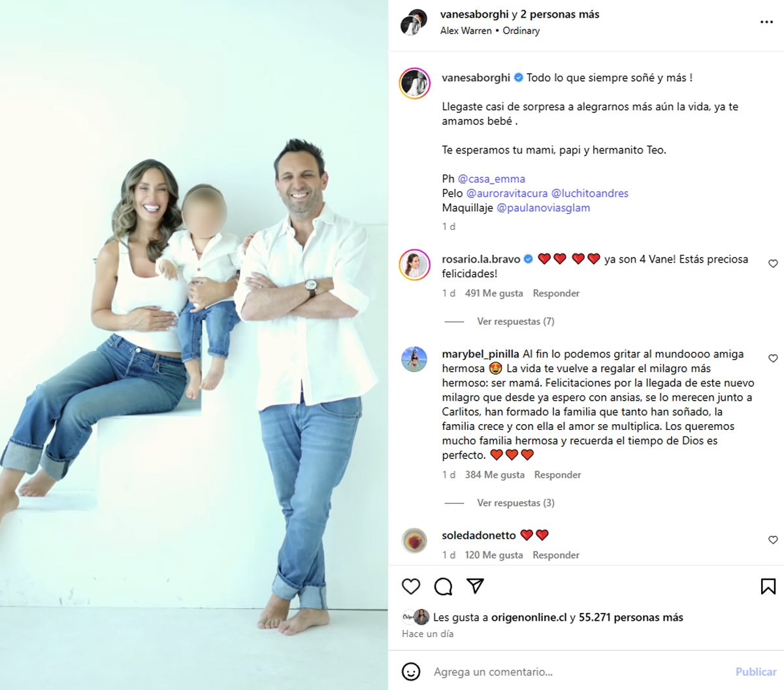
Task: Expand Ver respuestas (3)
Action: click(515, 503)
